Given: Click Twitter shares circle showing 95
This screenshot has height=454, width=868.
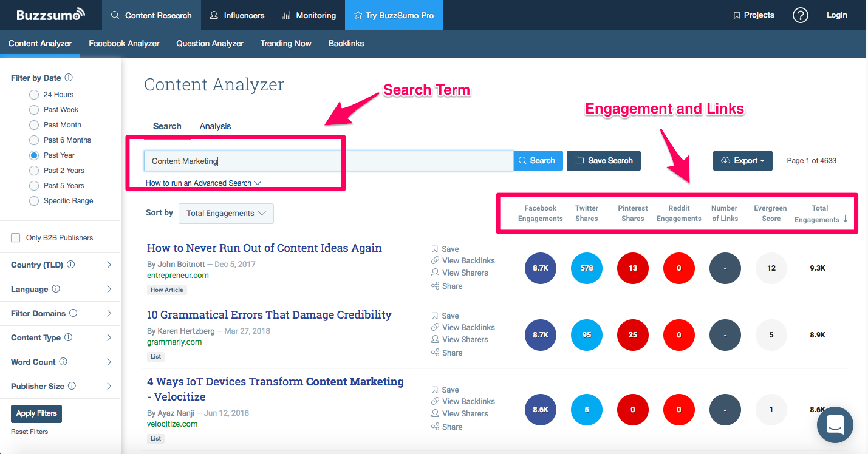Looking at the screenshot, I should (x=587, y=334).
